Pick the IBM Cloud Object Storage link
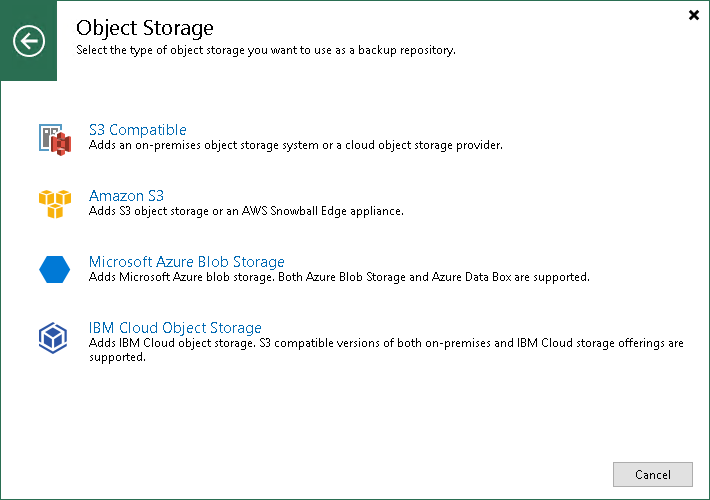Image resolution: width=710 pixels, height=500 pixels. (175, 328)
